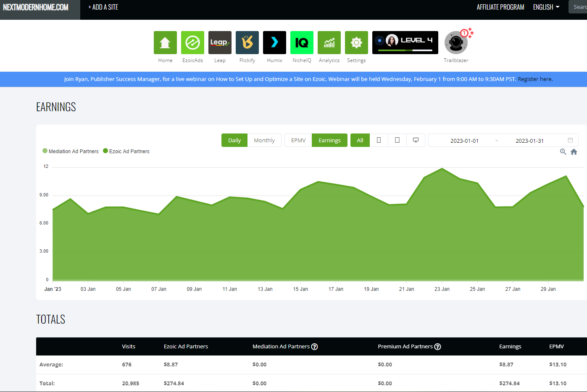Open the EzoicAds icon
Screen dimensions: 587x392
point(192,42)
